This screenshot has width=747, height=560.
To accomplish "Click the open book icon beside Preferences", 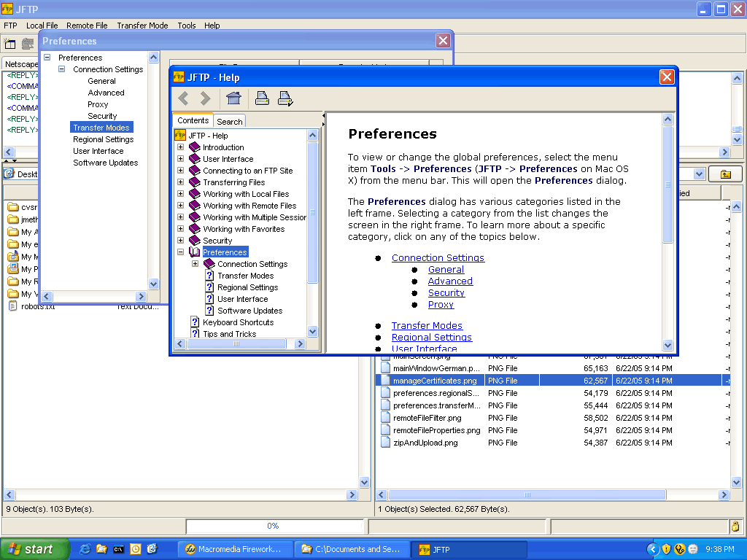I will click(194, 252).
